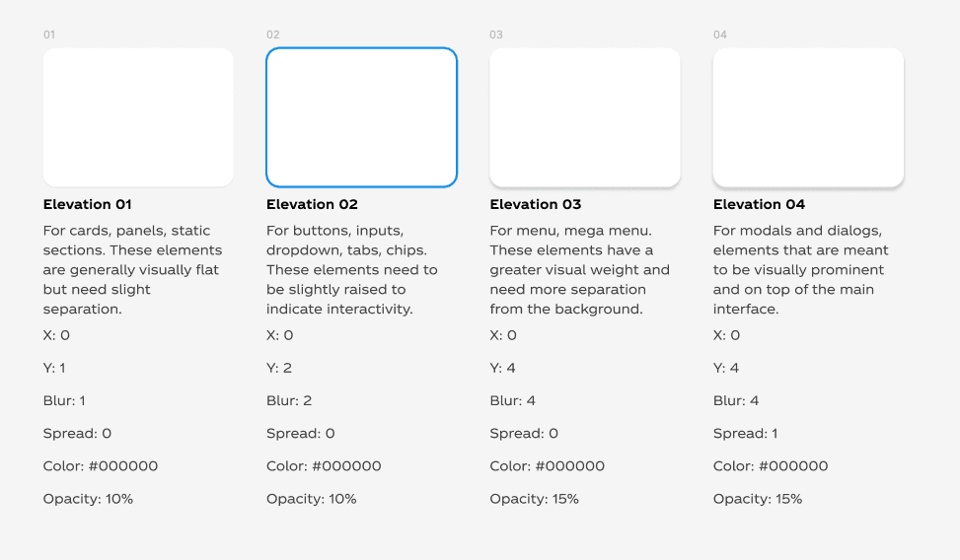
Task: Click the Elevation 04 heading
Action: pyautogui.click(x=759, y=204)
